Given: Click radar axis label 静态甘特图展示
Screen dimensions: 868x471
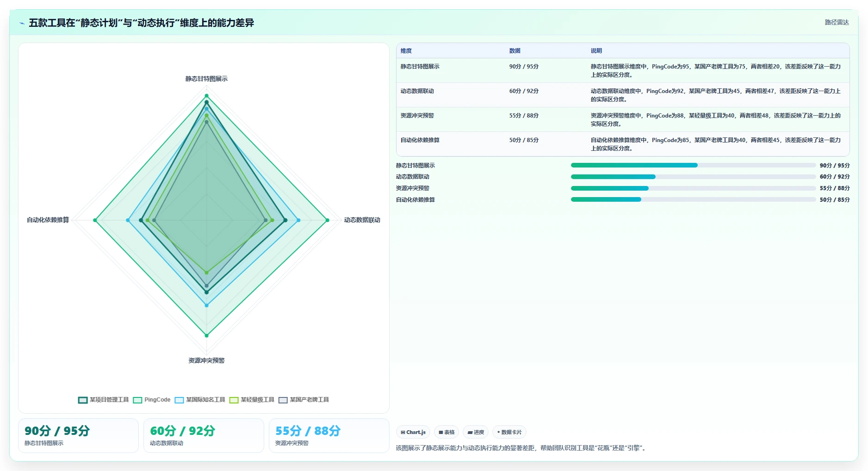Looking at the screenshot, I should point(206,79).
